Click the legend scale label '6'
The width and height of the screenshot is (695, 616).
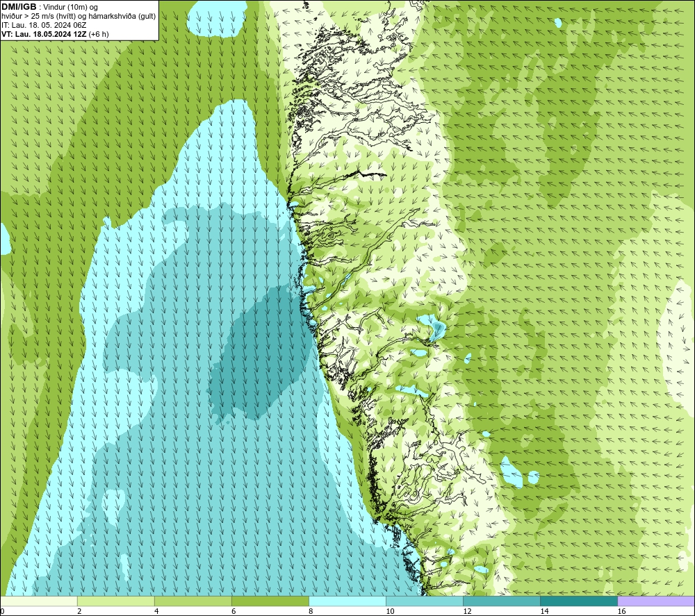[x=234, y=611]
